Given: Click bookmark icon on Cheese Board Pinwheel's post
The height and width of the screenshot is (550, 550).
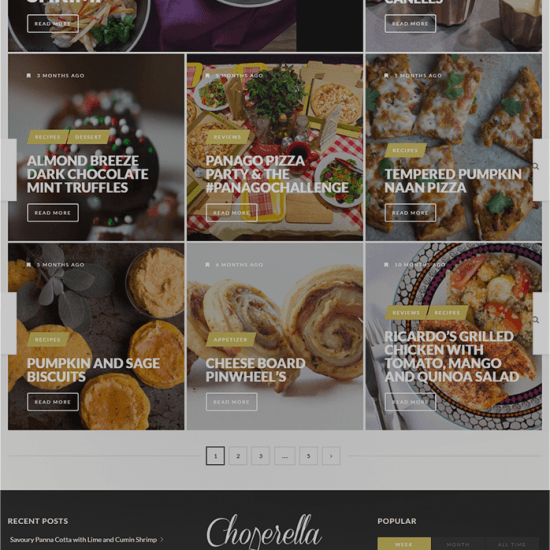Looking at the screenshot, I should pos(207,264).
